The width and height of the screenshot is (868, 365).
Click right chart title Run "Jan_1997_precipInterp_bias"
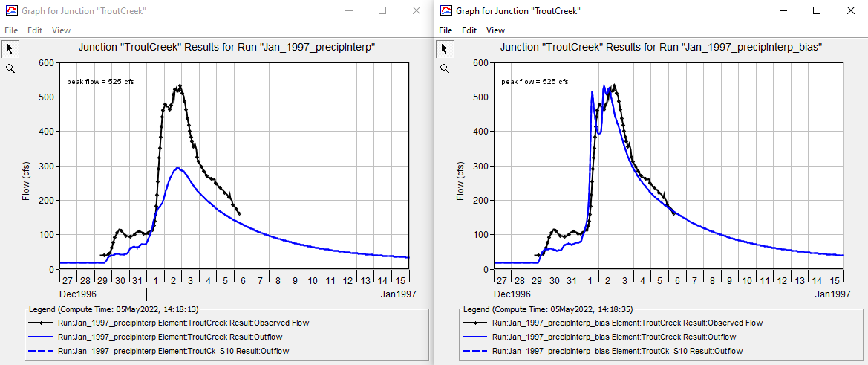[x=661, y=48]
